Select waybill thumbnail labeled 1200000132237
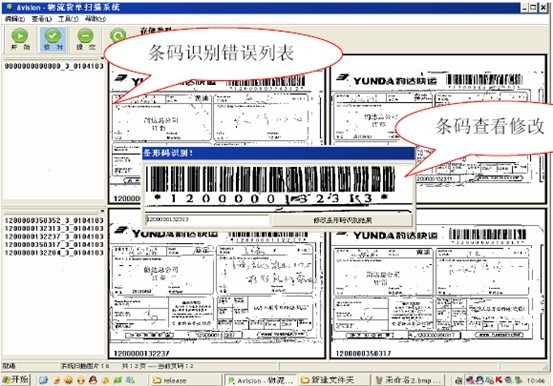The width and height of the screenshot is (553, 386). 216,283
